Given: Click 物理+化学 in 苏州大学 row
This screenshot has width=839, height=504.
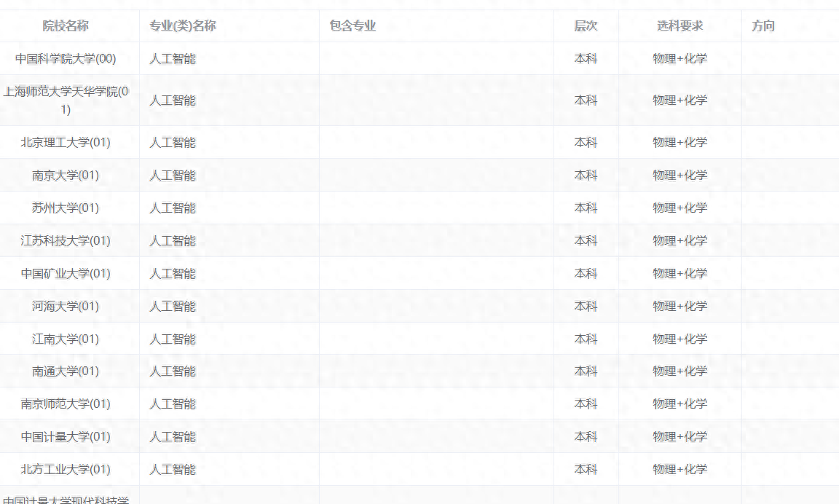Looking at the screenshot, I should pos(680,208).
